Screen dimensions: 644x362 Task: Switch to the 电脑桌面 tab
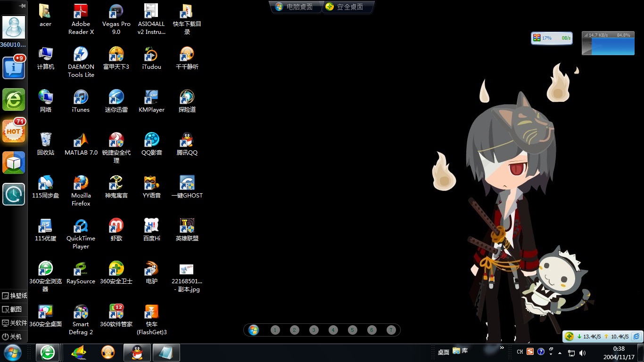click(295, 7)
